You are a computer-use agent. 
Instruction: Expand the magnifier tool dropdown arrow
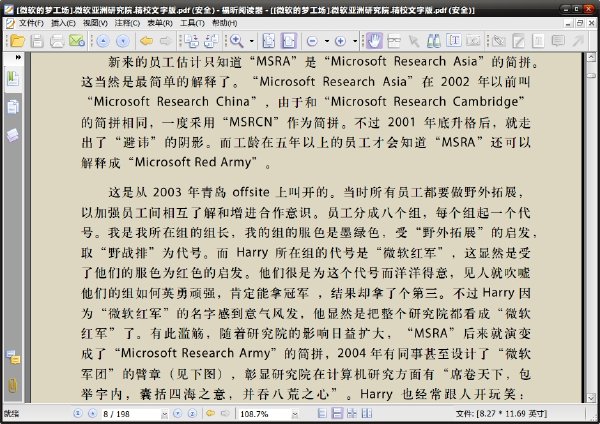point(252,41)
